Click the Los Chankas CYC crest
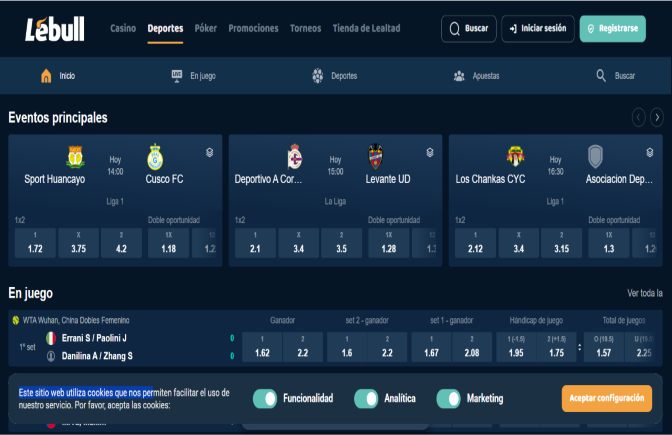This screenshot has height=435, width=672. point(516,156)
